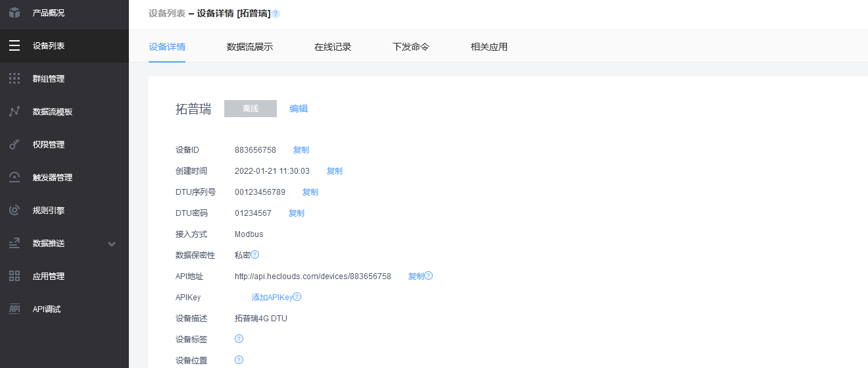Switch to the 数据流展示 tab
The image size is (868, 368).
coord(249,47)
